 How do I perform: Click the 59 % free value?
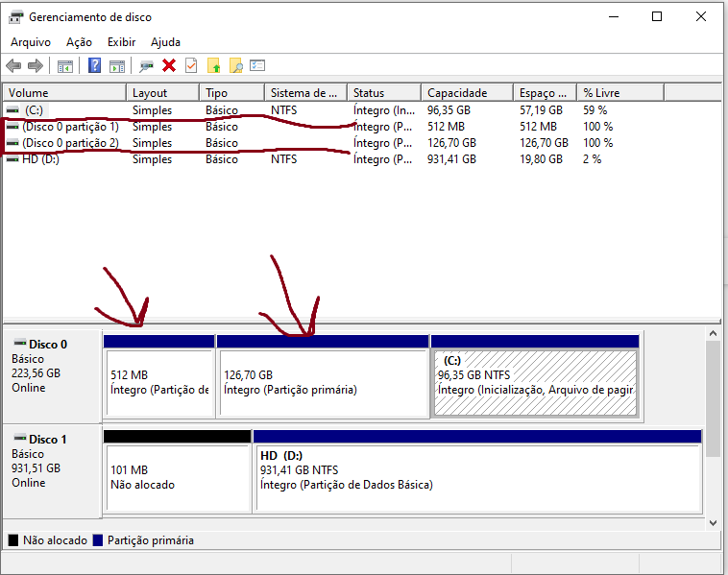[x=595, y=110]
